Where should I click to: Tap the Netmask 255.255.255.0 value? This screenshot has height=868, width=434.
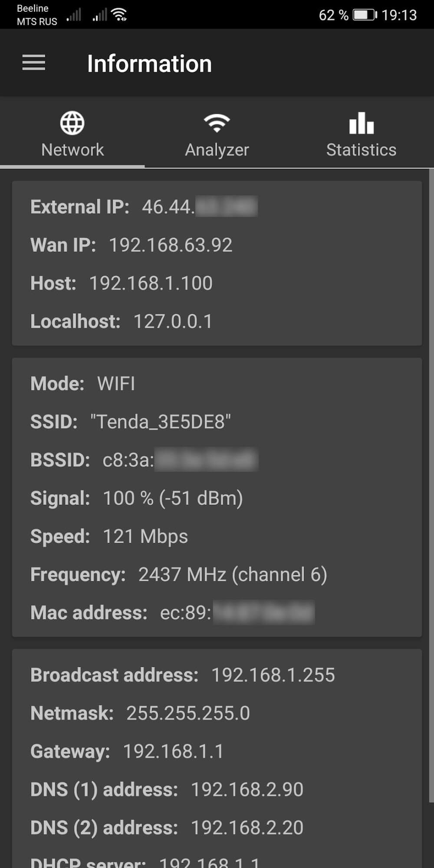coord(188,713)
